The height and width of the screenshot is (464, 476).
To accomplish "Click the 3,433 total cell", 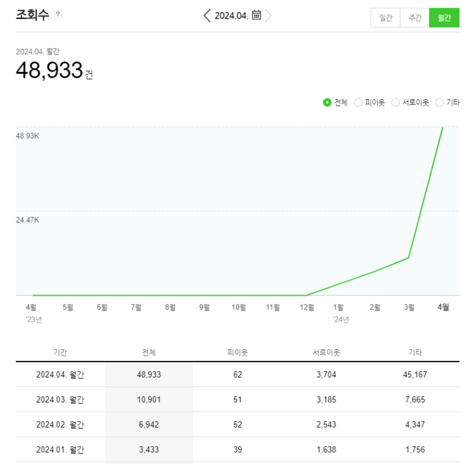I will (149, 449).
